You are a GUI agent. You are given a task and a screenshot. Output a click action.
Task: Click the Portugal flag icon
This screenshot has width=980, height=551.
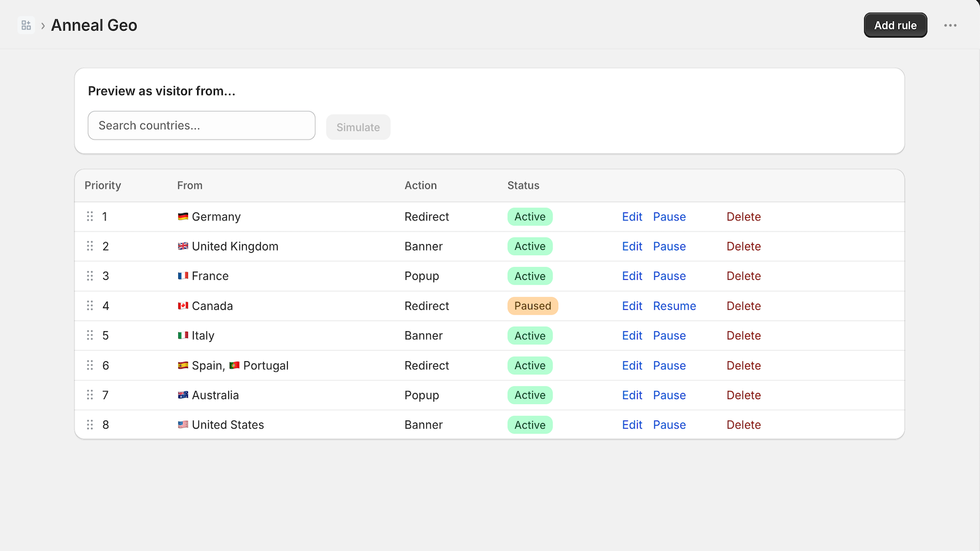pyautogui.click(x=235, y=365)
